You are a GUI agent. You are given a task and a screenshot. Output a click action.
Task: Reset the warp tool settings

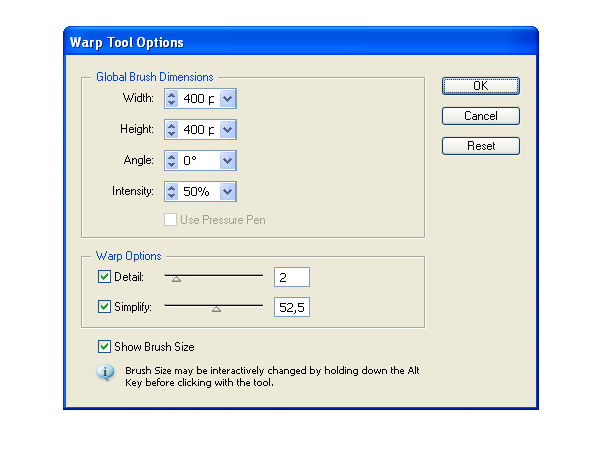[481, 146]
